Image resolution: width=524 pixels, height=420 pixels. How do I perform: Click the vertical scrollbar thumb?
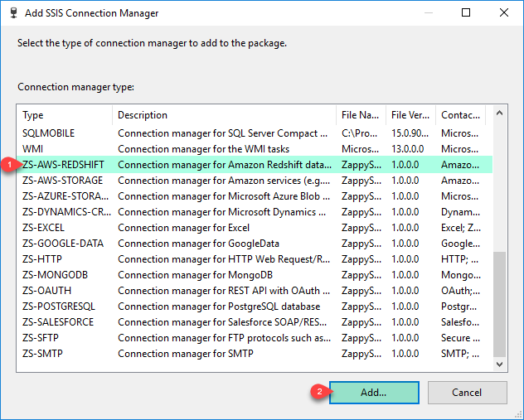pyautogui.click(x=500, y=304)
